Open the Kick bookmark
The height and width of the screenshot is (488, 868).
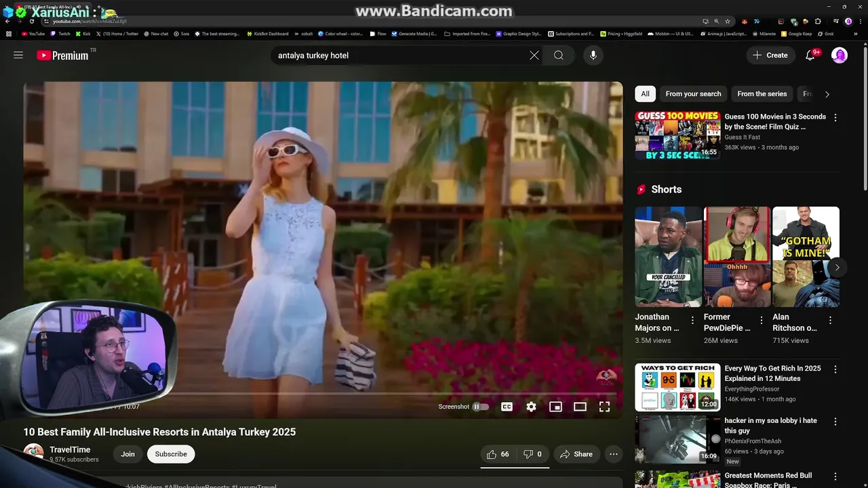click(83, 33)
